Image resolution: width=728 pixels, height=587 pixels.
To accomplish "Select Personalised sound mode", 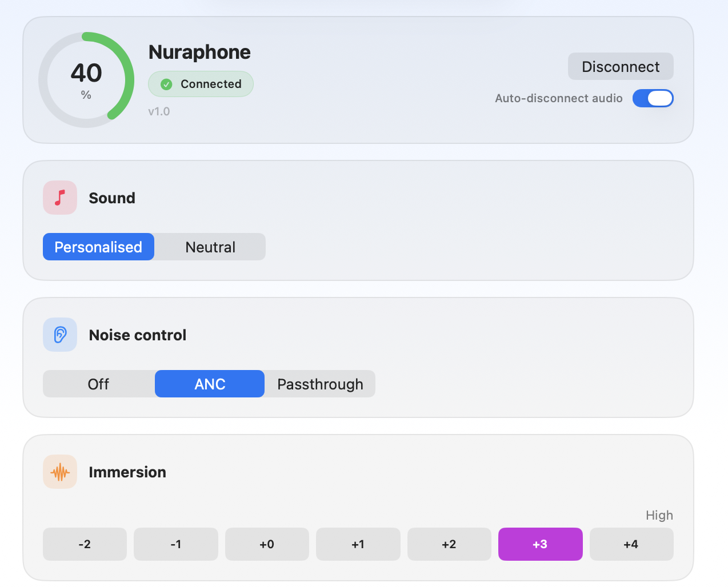I will click(98, 247).
